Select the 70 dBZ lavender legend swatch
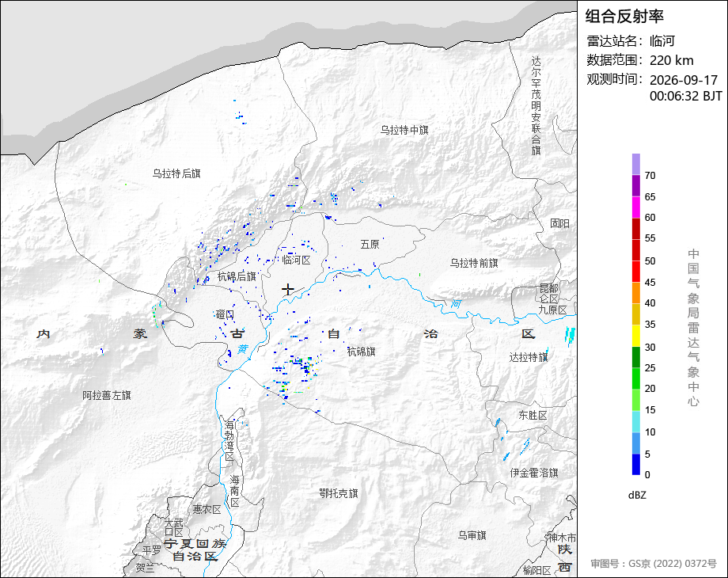 click(x=636, y=164)
